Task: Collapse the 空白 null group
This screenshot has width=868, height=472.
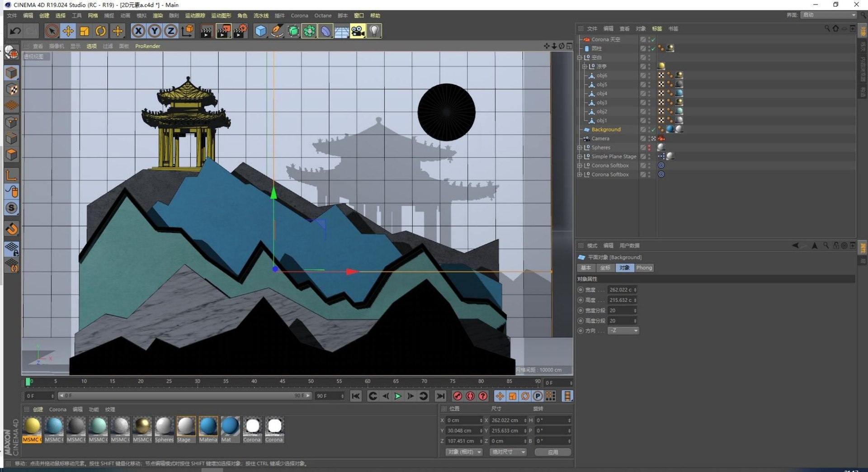Action: pos(580,57)
